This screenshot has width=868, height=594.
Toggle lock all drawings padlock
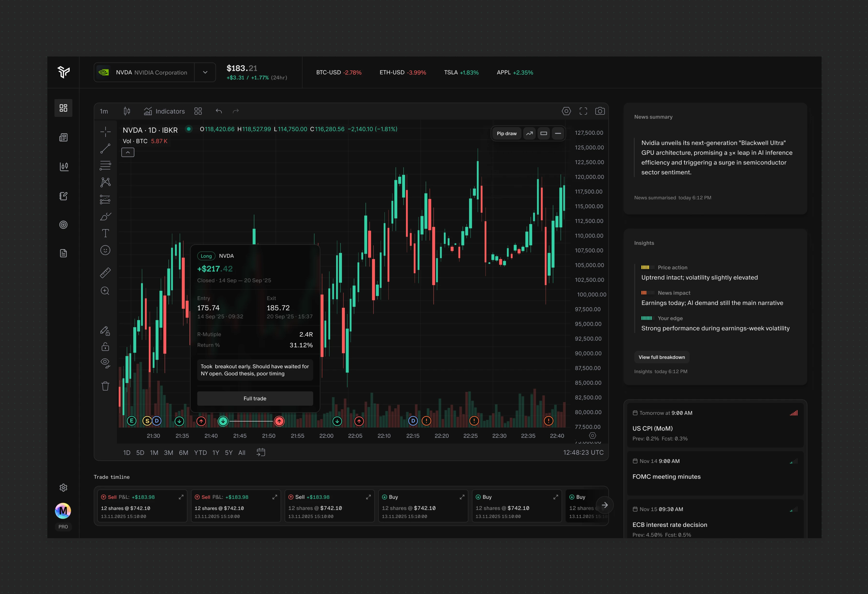coord(105,347)
